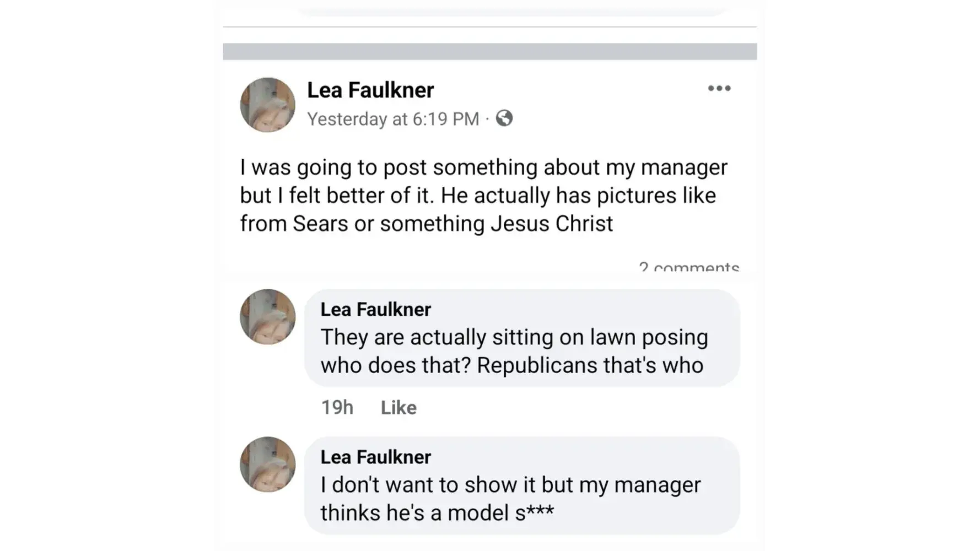
Task: Click the "I don't want to show it" text
Action: (510, 485)
